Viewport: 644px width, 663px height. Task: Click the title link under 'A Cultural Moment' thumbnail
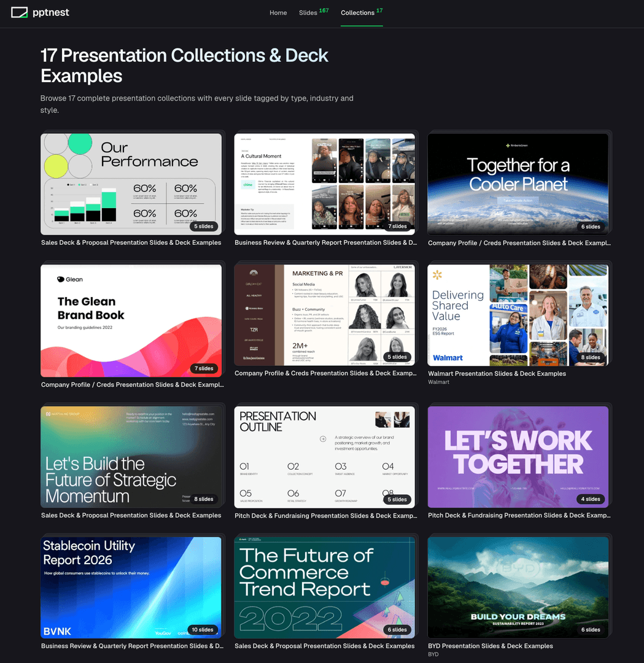tap(325, 242)
